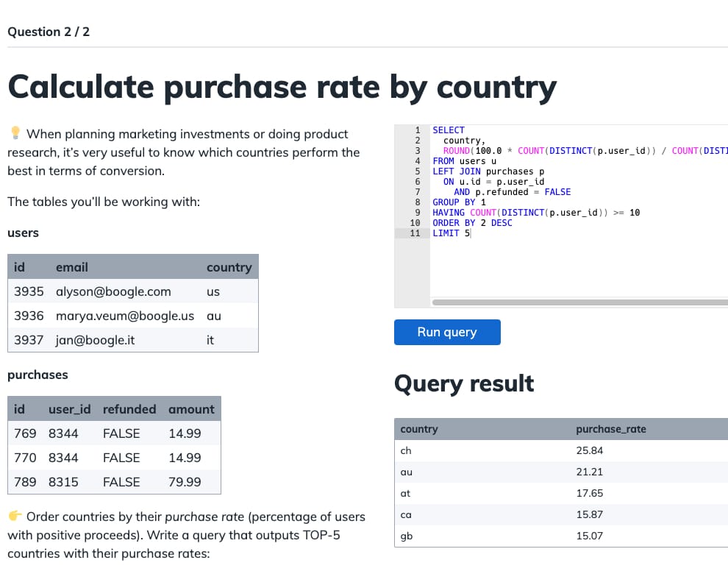728x574 pixels.
Task: Click the SELECT keyword on line 1
Action: (448, 130)
